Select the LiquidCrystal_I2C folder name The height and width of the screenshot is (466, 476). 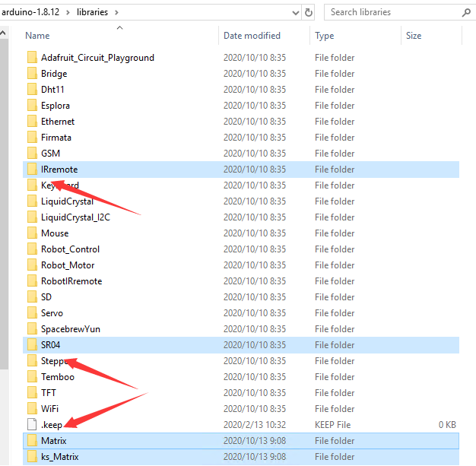[x=75, y=217]
